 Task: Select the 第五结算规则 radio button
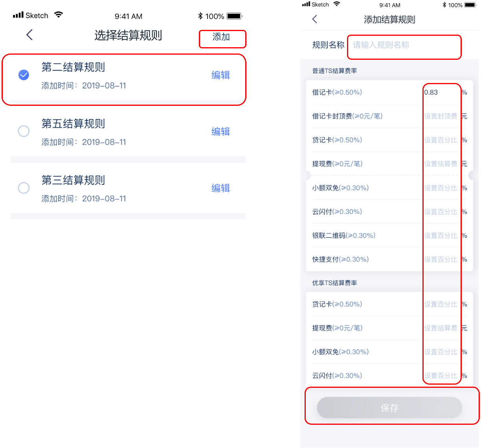24,131
